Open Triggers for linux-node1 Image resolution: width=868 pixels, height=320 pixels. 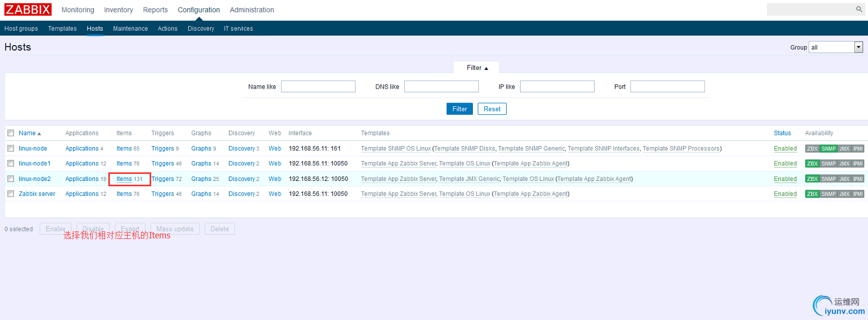(x=162, y=164)
